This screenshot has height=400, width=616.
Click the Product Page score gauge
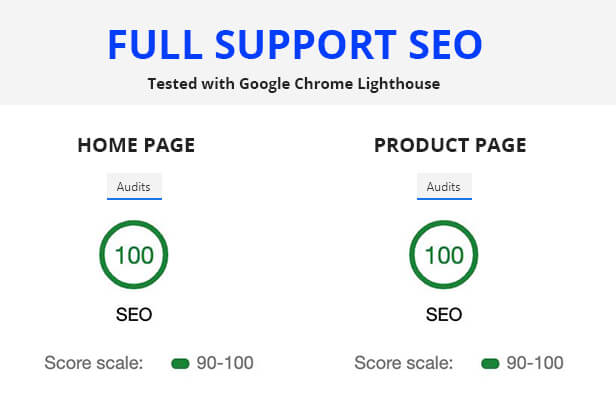pyautogui.click(x=444, y=255)
